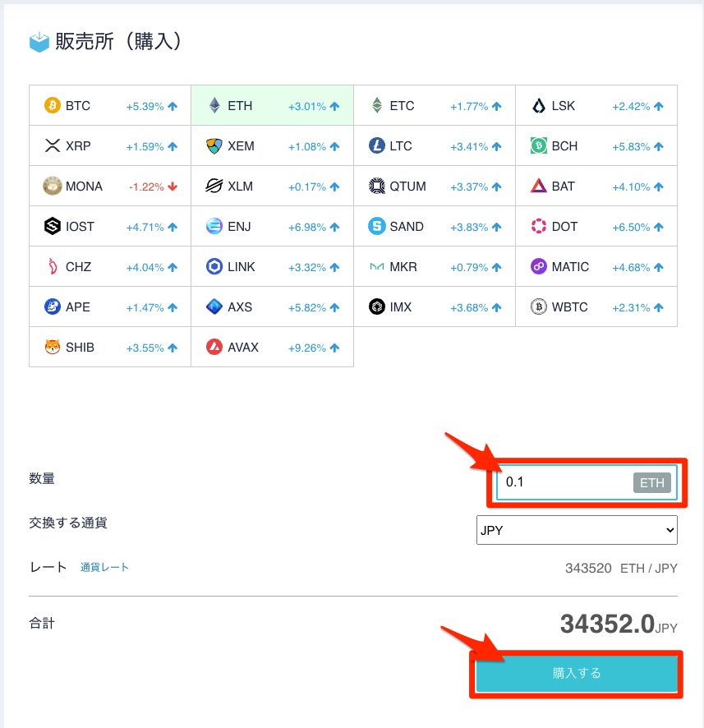Select the AVAX +9.26% change value

tap(306, 348)
